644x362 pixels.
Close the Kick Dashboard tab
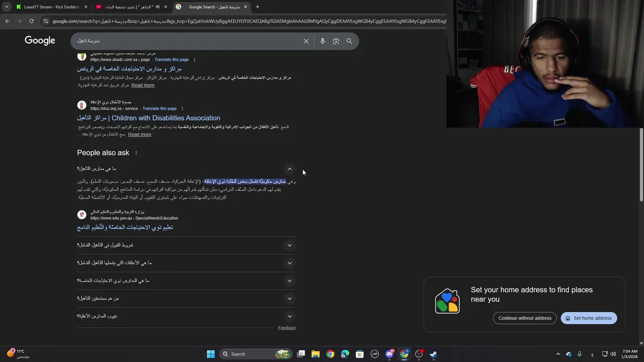[86, 7]
